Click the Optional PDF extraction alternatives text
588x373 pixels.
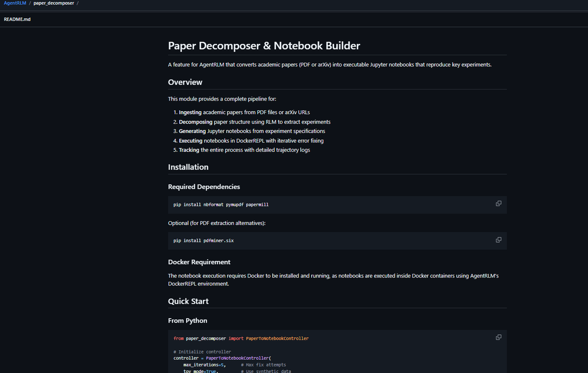(x=217, y=223)
